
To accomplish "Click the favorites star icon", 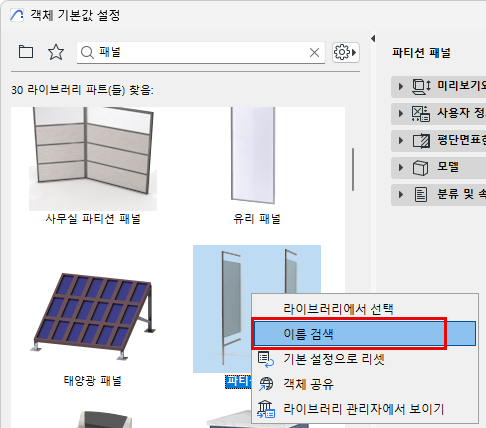I will click(56, 52).
